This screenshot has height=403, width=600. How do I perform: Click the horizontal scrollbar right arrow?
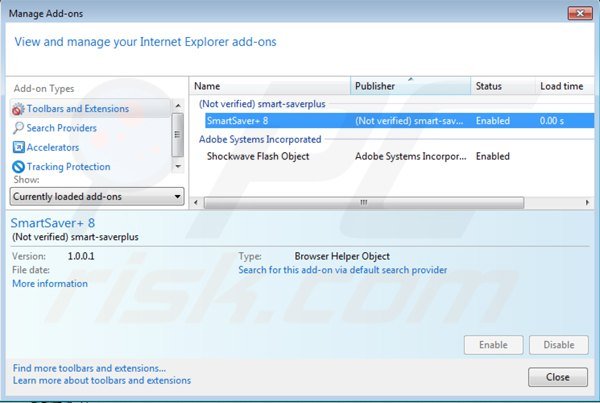[x=587, y=202]
